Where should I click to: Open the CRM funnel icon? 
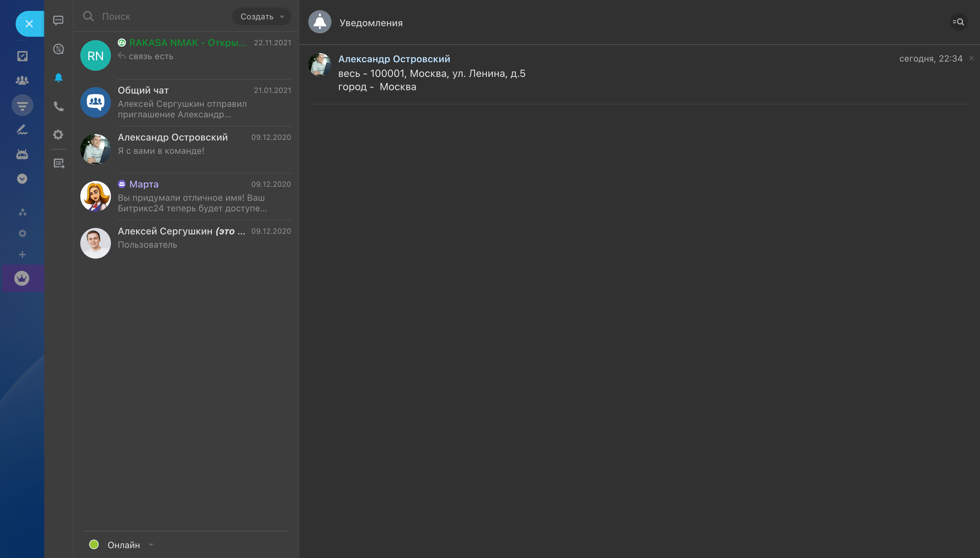tap(22, 105)
